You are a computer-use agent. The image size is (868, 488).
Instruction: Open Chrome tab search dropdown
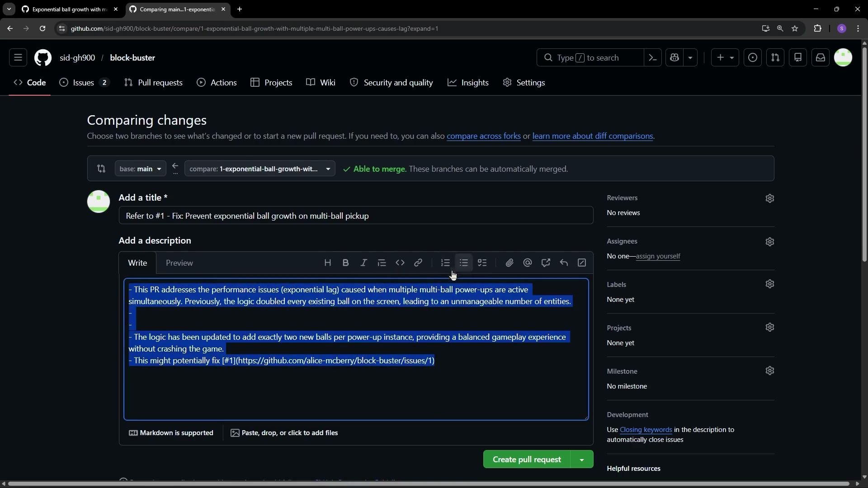(9, 9)
